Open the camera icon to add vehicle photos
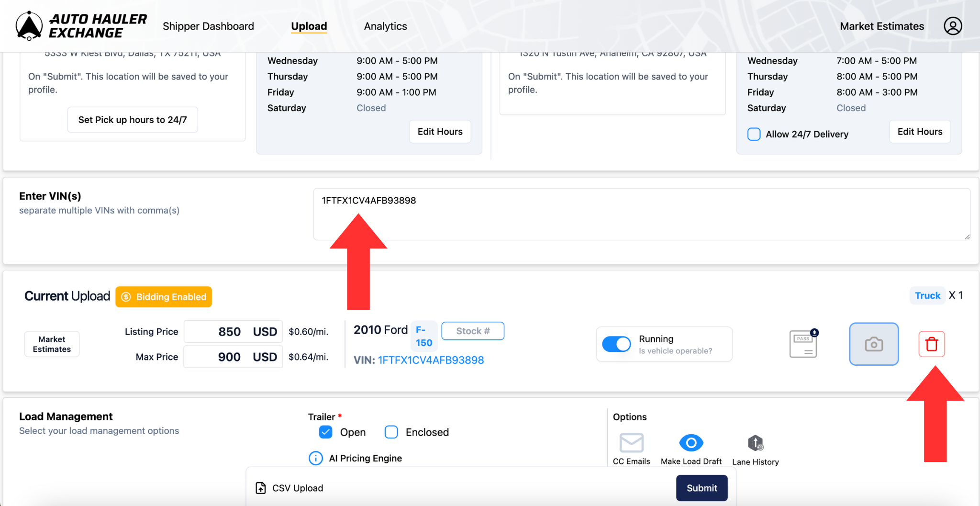The width and height of the screenshot is (980, 506). 873,344
